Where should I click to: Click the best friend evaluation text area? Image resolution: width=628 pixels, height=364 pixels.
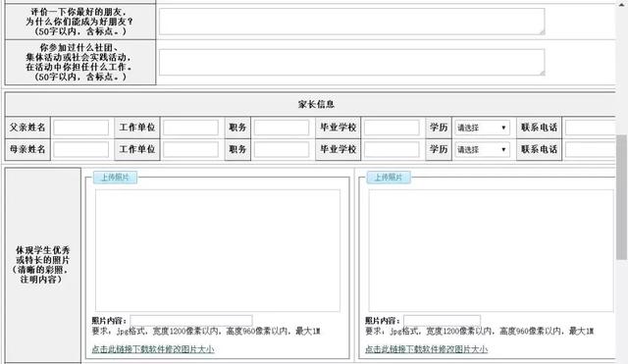[351, 22]
